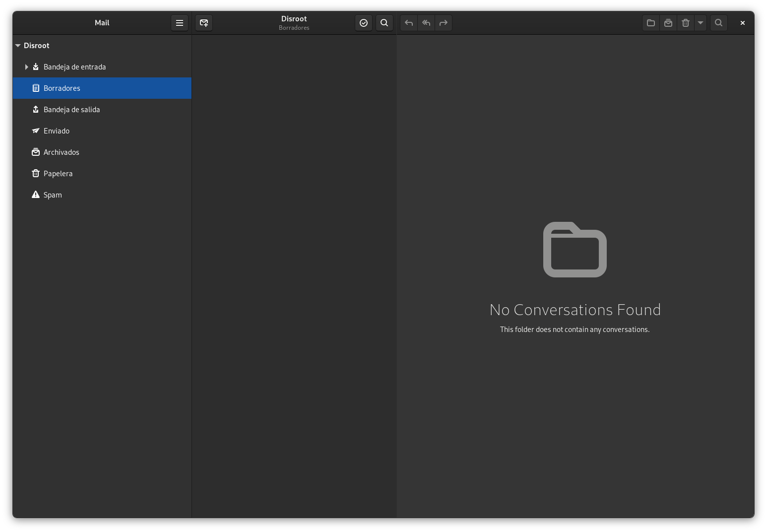
Task: Click the Spam warning triangle icon
Action: pyautogui.click(x=36, y=195)
